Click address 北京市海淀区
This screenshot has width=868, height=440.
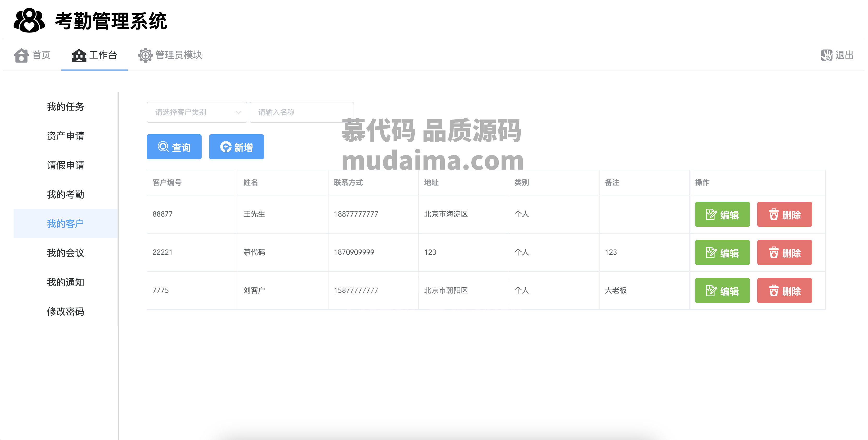(446, 214)
